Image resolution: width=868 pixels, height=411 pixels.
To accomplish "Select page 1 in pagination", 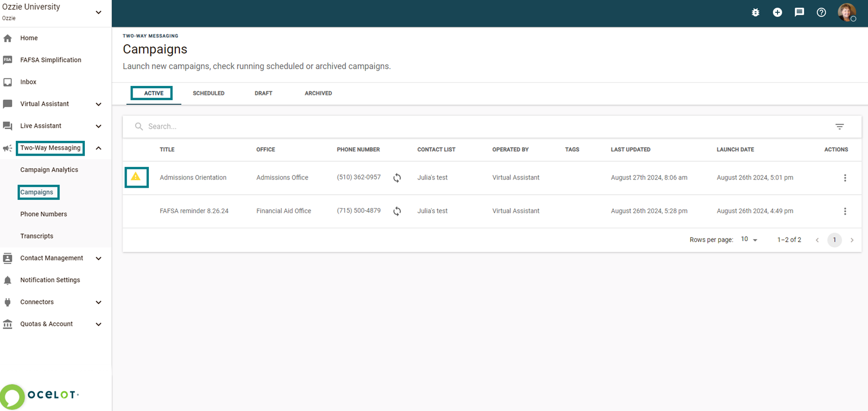I will pyautogui.click(x=834, y=240).
